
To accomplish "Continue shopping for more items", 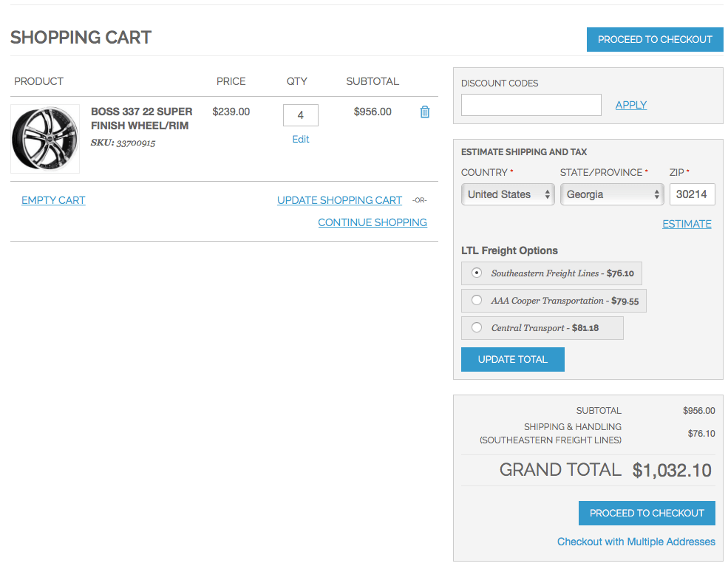I will [372, 222].
